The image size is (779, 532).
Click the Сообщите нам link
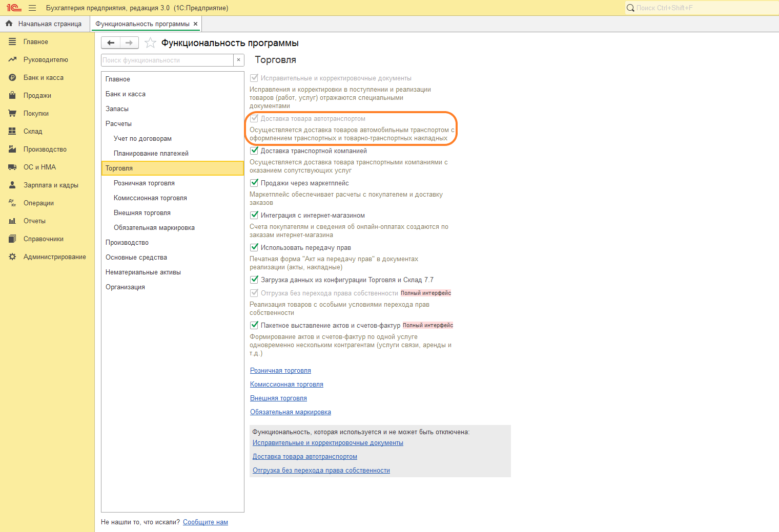tap(205, 522)
